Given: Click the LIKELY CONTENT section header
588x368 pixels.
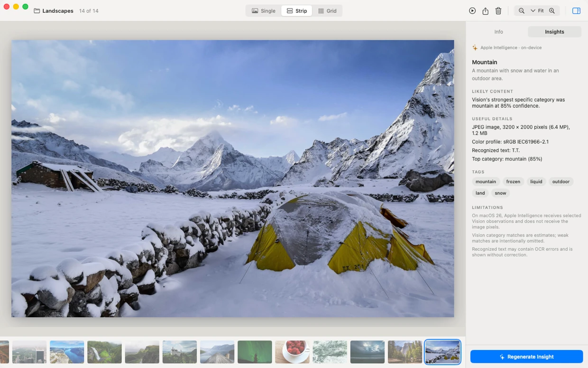Looking at the screenshot, I should [x=492, y=91].
